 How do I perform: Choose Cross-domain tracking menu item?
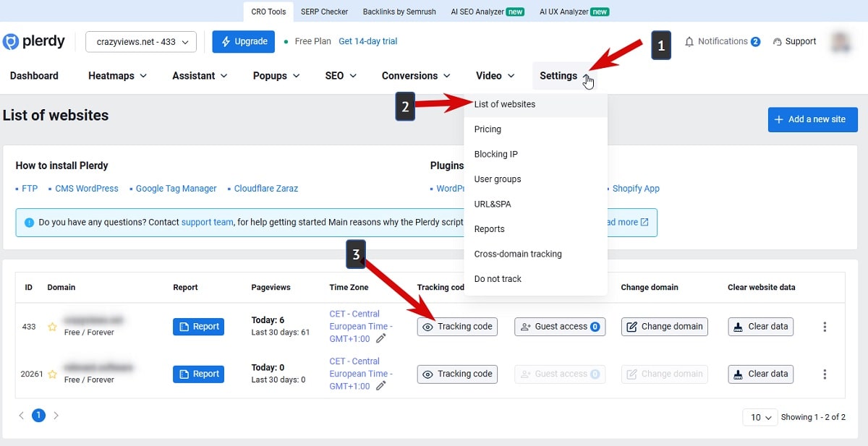[x=518, y=254]
